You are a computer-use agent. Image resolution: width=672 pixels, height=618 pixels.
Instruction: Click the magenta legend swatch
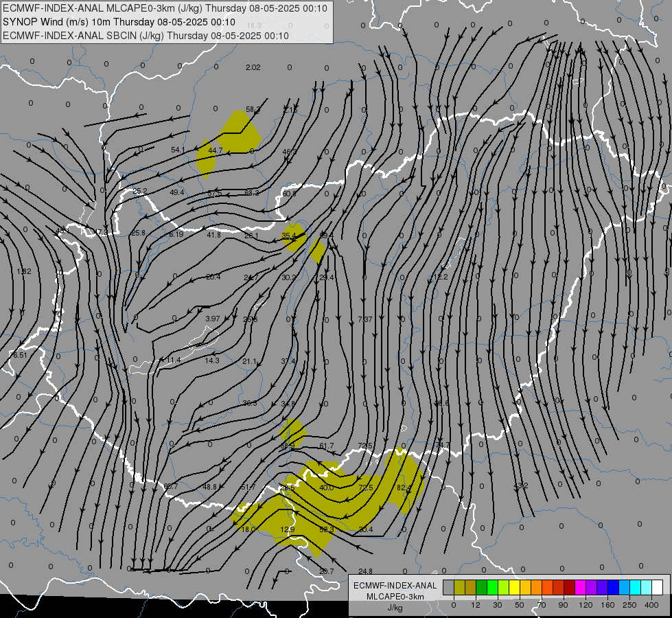[580, 587]
